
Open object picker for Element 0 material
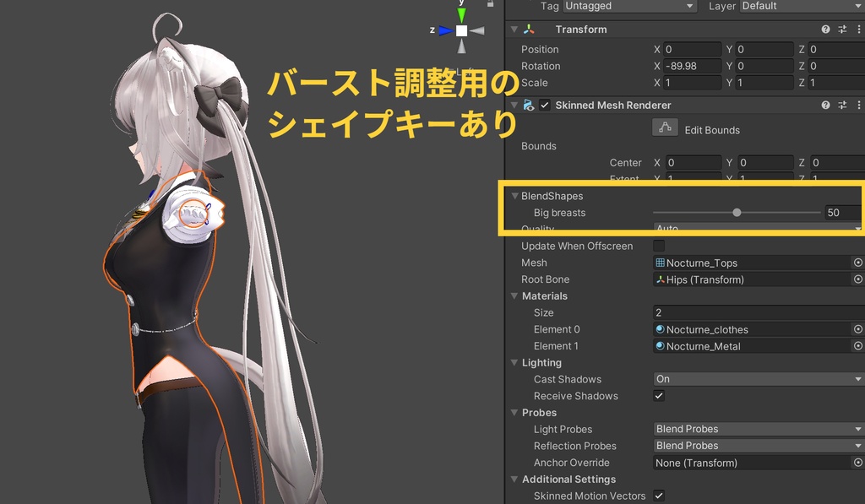(x=858, y=329)
